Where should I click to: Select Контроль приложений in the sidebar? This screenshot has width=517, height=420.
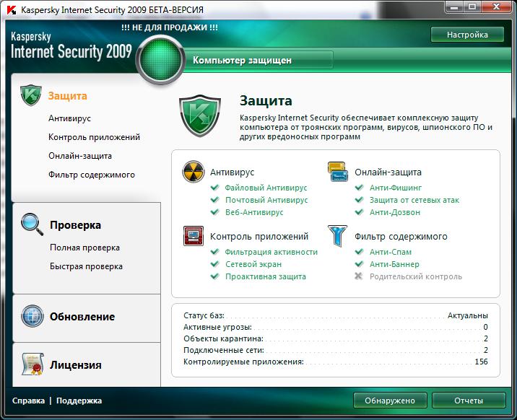click(x=94, y=137)
